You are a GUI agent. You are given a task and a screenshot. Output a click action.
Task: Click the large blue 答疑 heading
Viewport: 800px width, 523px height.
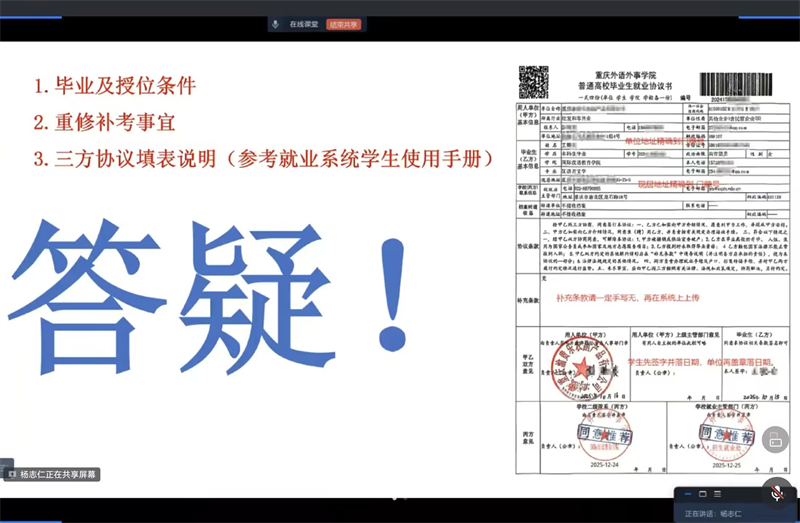click(x=209, y=297)
